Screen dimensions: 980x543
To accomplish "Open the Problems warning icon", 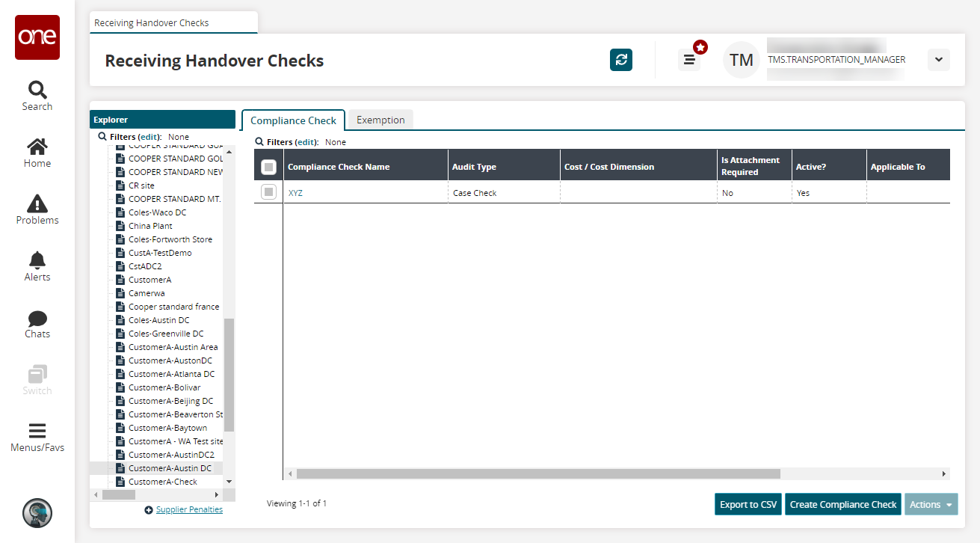I will pyautogui.click(x=37, y=209).
